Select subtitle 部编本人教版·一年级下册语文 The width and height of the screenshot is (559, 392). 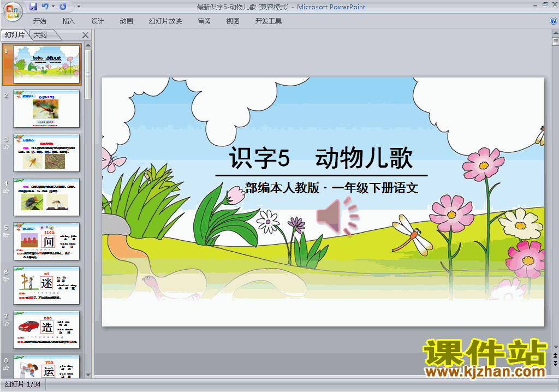pos(331,188)
